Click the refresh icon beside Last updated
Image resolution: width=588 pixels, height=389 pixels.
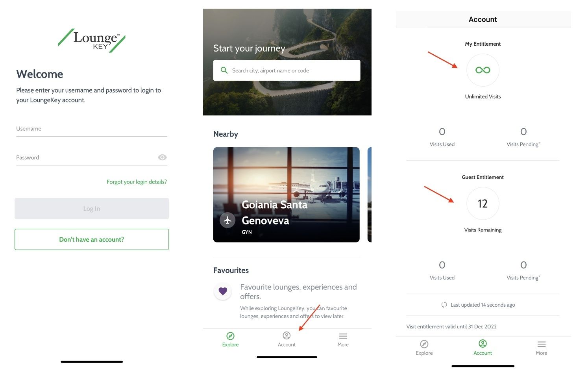pyautogui.click(x=444, y=305)
